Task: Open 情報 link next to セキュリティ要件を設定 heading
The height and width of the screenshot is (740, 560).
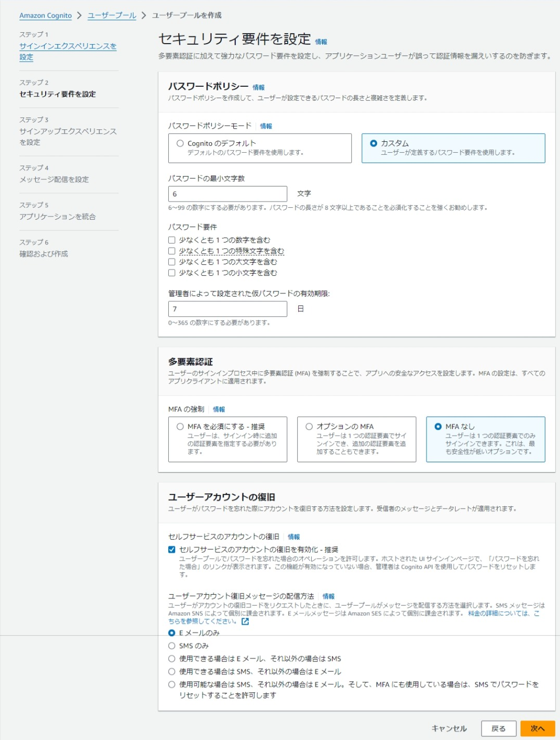Action: click(321, 42)
